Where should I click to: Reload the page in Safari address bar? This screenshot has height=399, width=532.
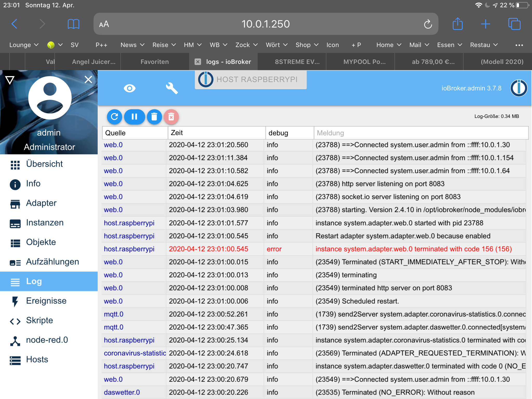click(428, 24)
